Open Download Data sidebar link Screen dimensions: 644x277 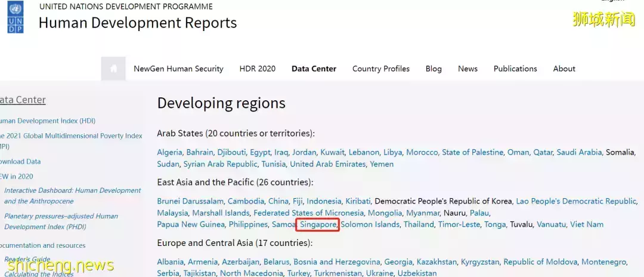click(x=20, y=162)
